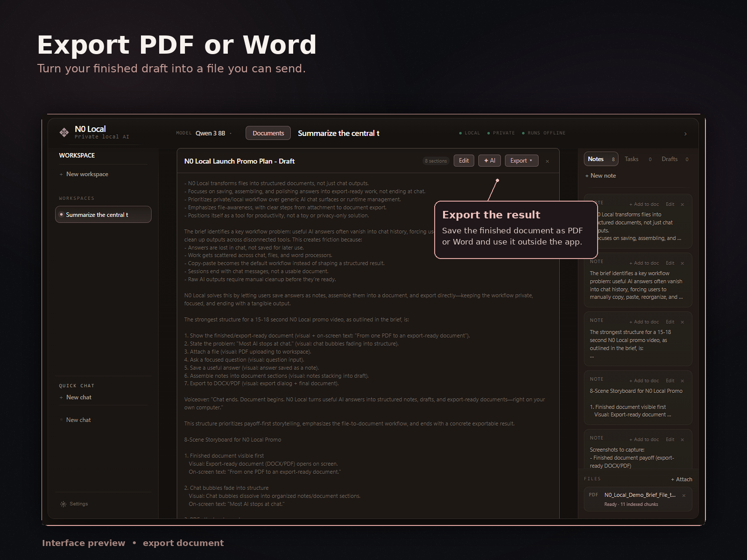Click the N0 Local diamond logo icon

point(64,133)
